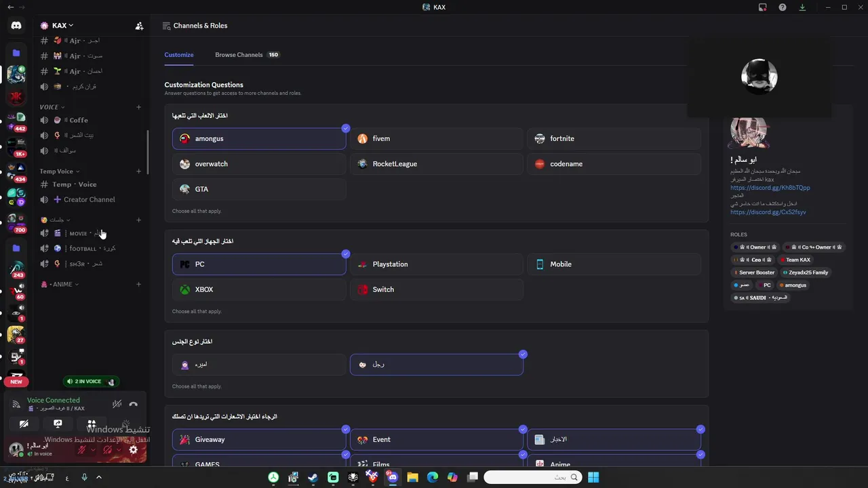Image resolution: width=868 pixels, height=488 pixels.
Task: Select the Switch device option
Action: pyautogui.click(x=437, y=289)
